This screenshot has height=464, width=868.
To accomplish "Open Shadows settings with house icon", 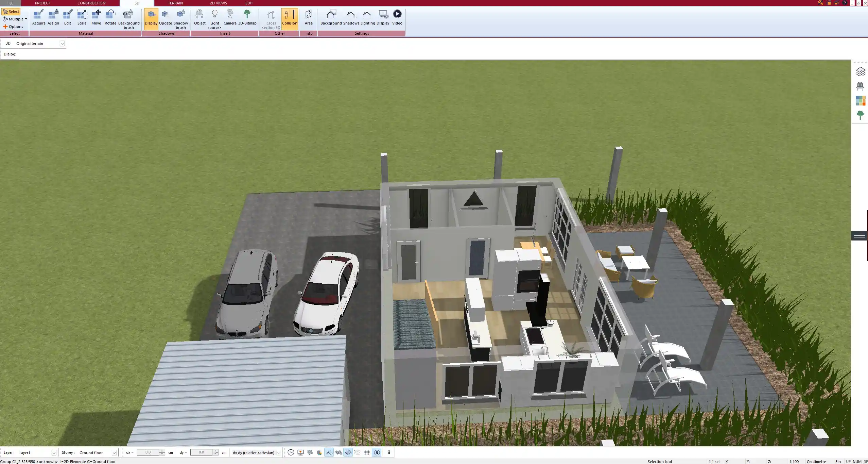I will coord(351,18).
